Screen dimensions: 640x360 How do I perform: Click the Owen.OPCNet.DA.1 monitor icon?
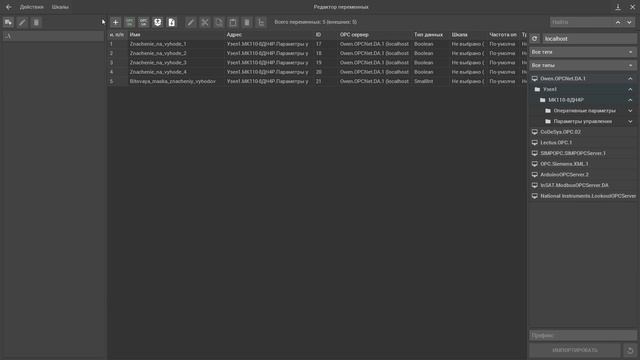tap(535, 78)
